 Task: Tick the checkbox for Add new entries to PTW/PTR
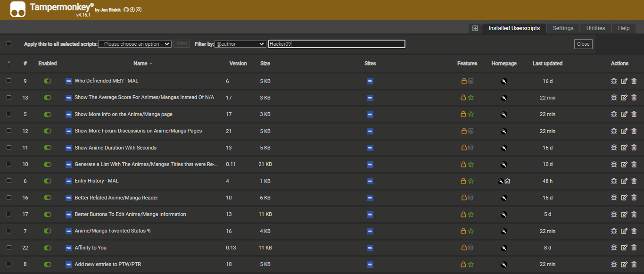coord(9,264)
